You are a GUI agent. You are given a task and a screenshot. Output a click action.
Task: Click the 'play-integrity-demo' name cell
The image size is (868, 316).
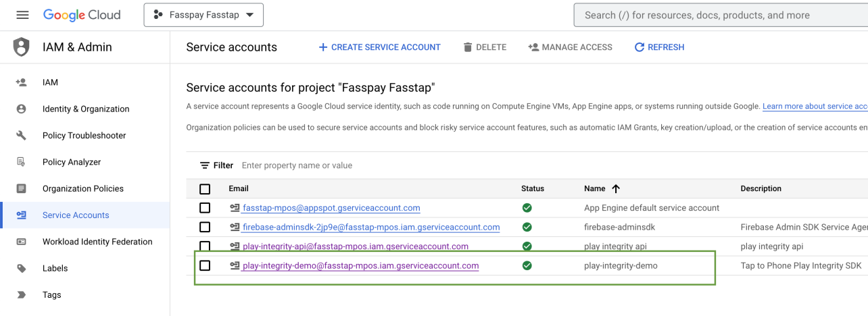point(621,266)
